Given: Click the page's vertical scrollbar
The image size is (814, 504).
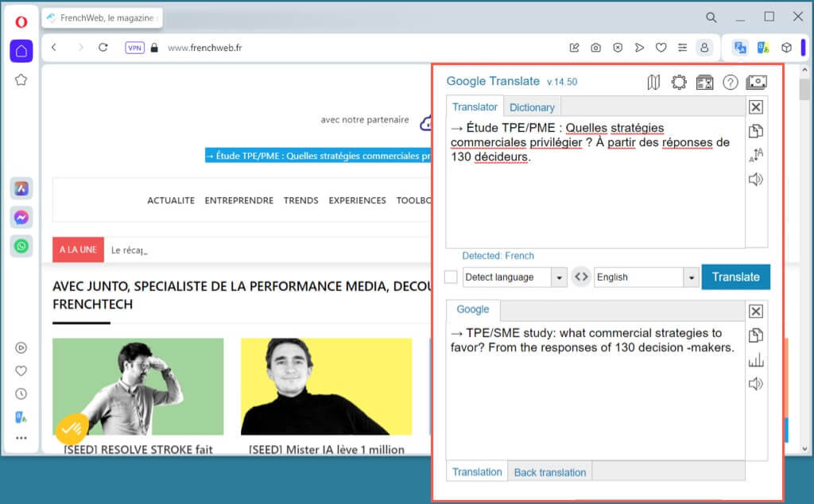Looking at the screenshot, I should 804,238.
